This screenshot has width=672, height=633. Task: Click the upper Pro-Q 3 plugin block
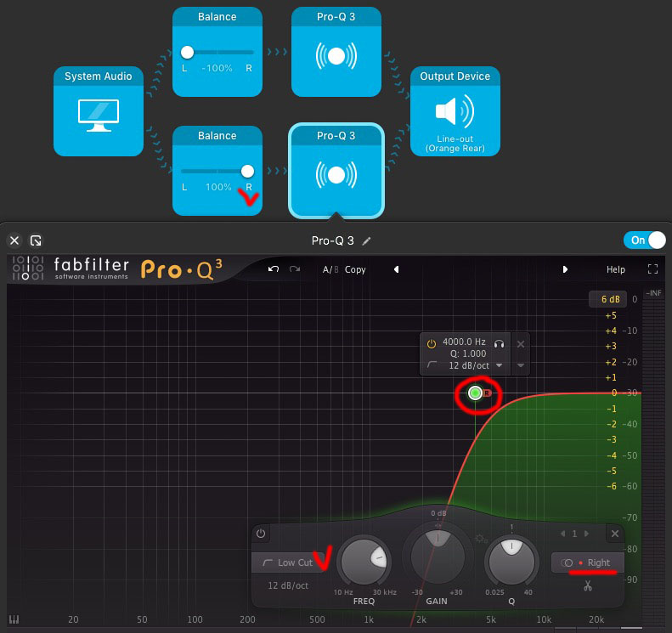pyautogui.click(x=336, y=52)
